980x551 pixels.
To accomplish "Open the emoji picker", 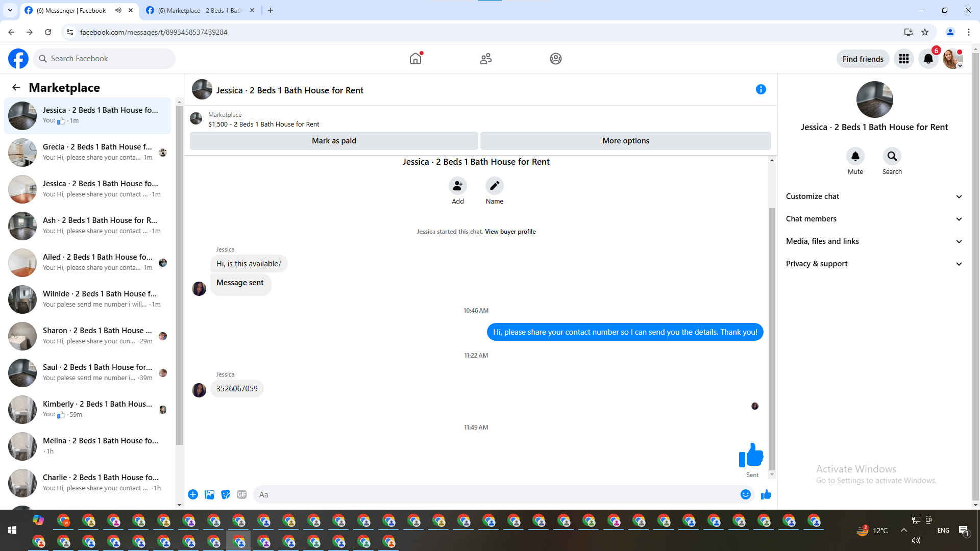I will 746,494.
